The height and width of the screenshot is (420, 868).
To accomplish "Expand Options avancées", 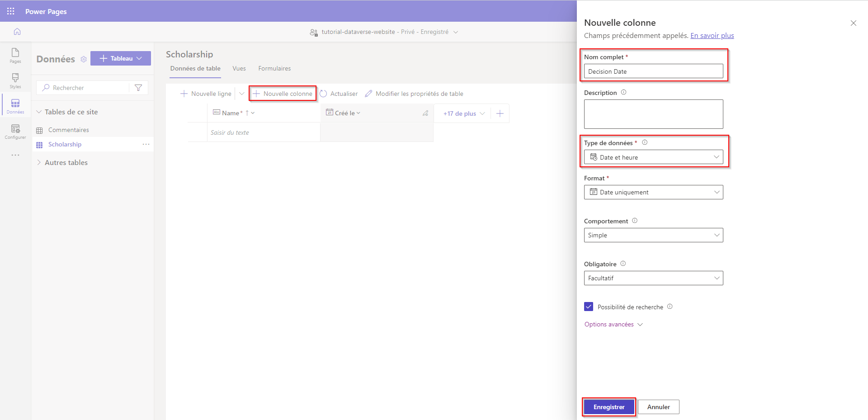I will [x=613, y=324].
